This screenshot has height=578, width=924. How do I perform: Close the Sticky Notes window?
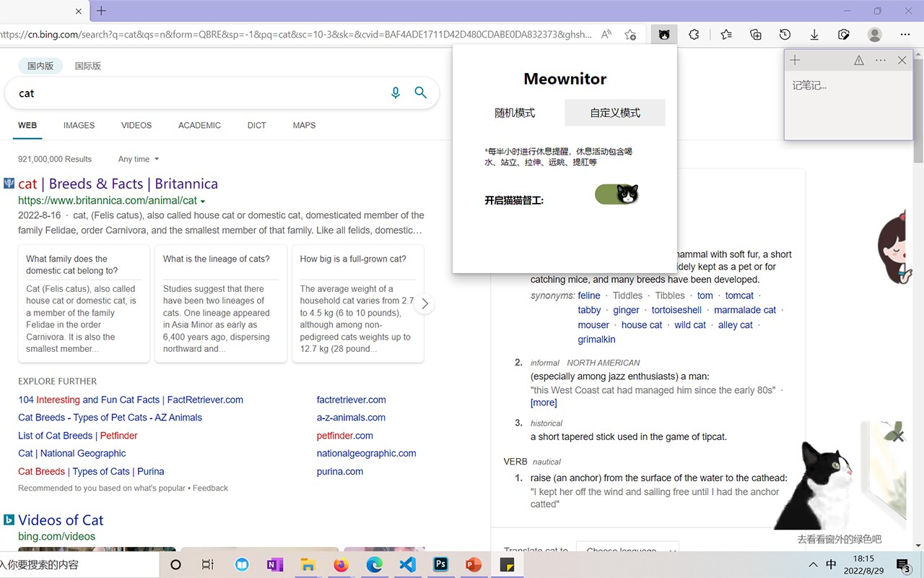tap(902, 61)
